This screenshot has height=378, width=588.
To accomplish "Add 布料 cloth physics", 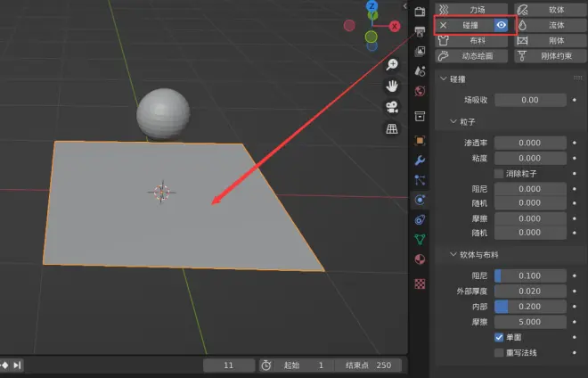I will (x=471, y=40).
